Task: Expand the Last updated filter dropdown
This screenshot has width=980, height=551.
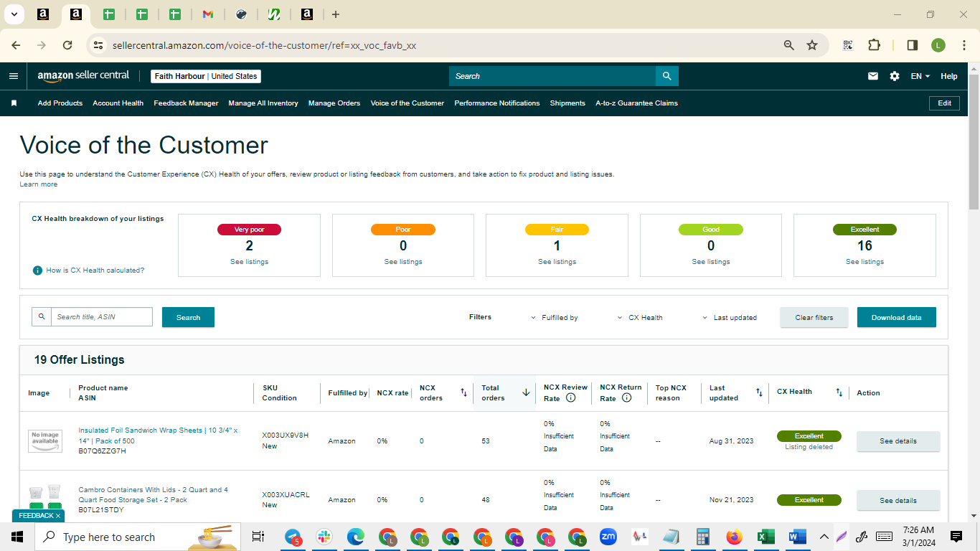Action: [729, 318]
